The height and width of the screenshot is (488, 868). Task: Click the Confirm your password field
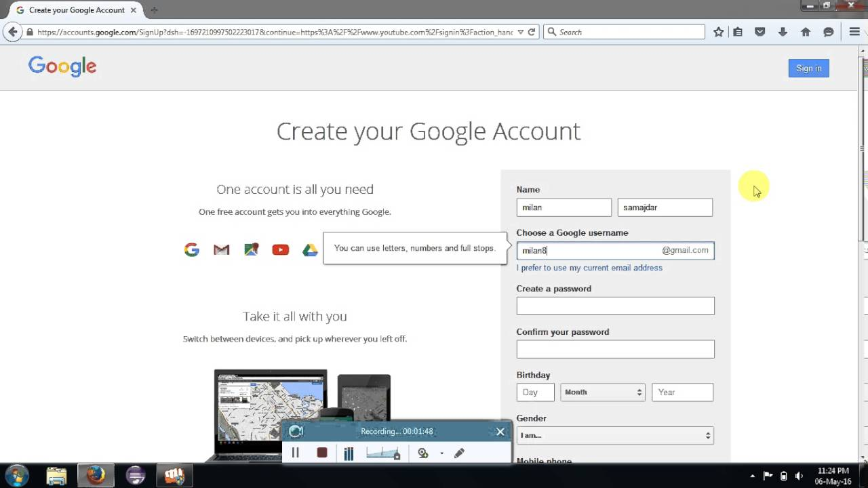pos(615,349)
